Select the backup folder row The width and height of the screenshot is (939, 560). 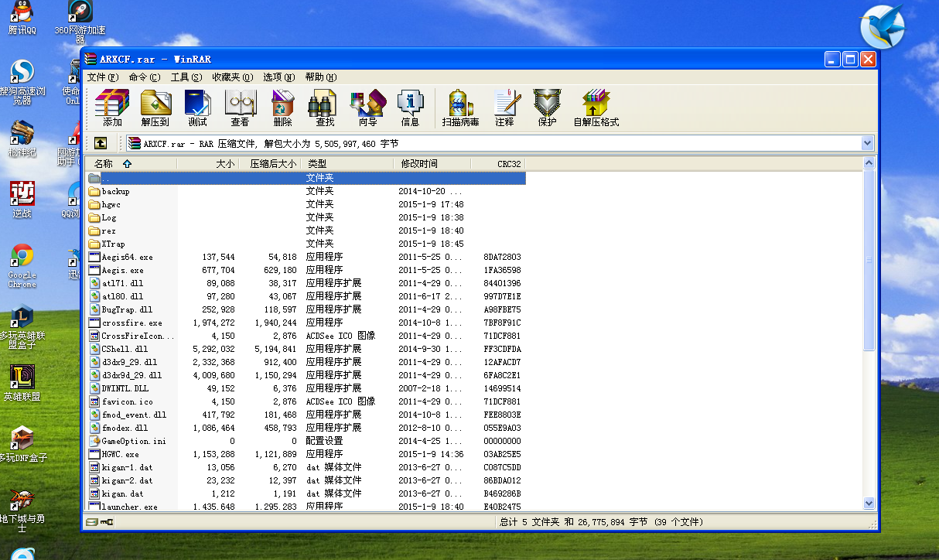click(x=306, y=191)
